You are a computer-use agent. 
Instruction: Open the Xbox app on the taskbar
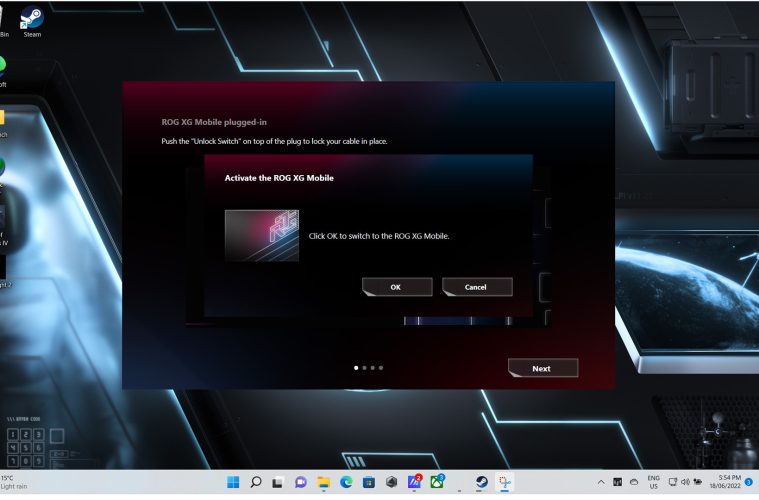click(438, 482)
